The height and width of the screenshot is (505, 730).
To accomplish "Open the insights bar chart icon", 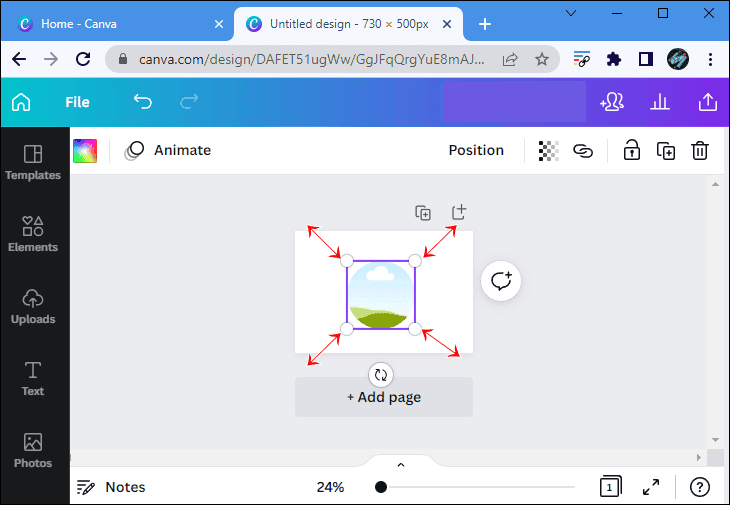I will 660,102.
